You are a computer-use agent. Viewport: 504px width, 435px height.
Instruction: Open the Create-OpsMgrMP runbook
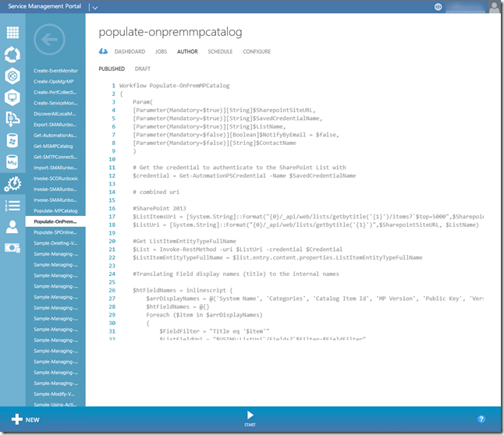[53, 82]
